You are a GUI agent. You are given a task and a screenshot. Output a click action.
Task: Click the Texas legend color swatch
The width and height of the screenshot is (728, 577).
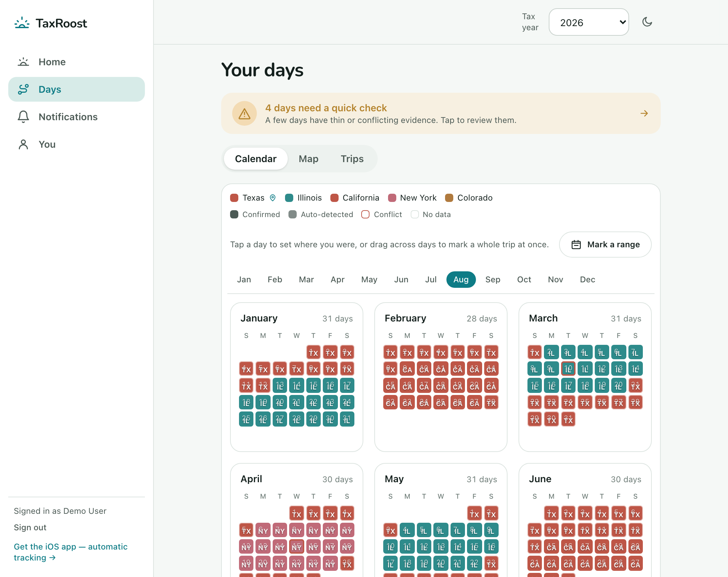click(x=234, y=198)
